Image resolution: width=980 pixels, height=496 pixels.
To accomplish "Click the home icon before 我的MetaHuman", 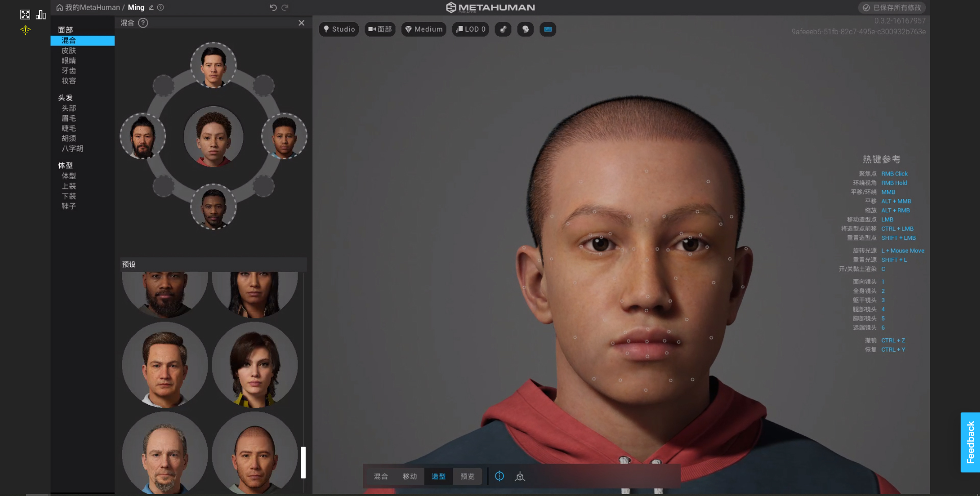I will tap(60, 8).
